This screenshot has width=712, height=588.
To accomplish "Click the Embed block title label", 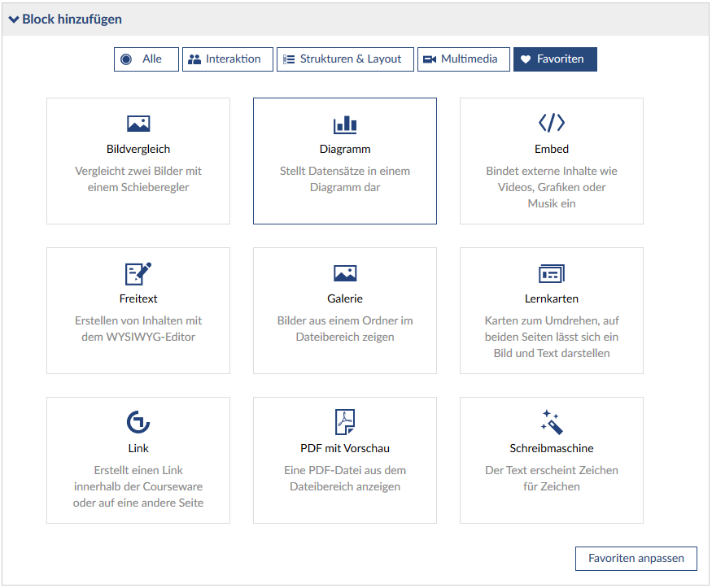I will point(552,150).
